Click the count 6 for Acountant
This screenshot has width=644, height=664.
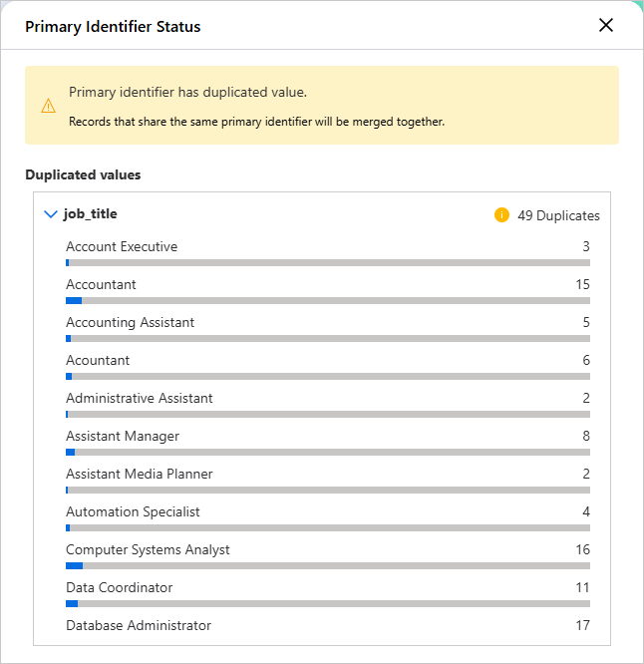click(586, 360)
